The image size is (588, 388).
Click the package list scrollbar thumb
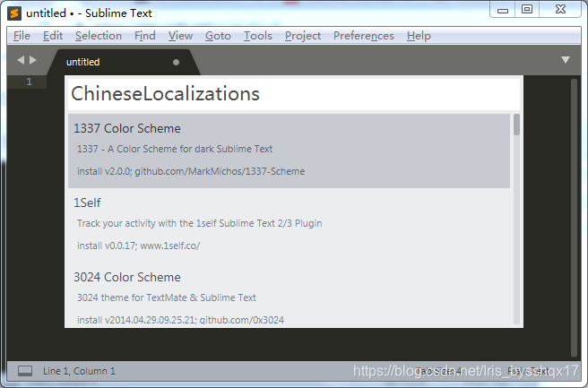(516, 125)
